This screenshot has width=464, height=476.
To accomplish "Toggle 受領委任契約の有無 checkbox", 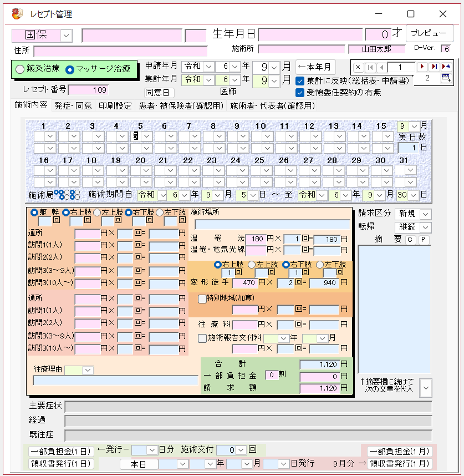I will point(300,93).
